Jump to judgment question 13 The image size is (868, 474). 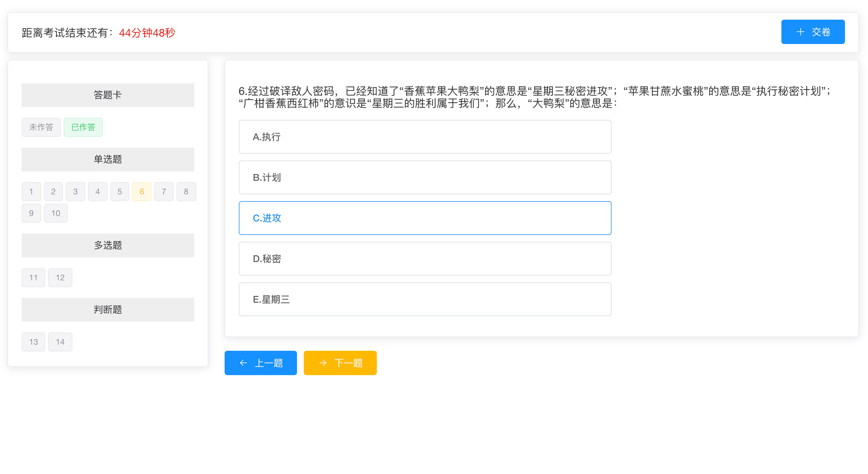click(x=33, y=342)
